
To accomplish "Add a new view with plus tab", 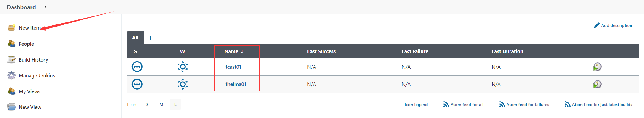I will (x=150, y=38).
